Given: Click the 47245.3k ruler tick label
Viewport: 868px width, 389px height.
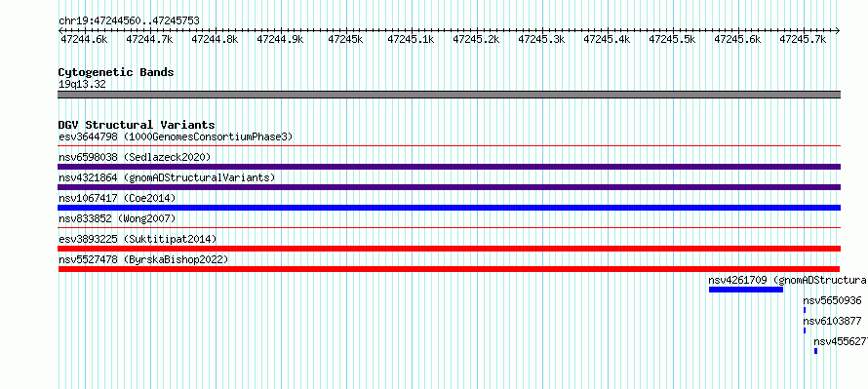Looking at the screenshot, I should (541, 39).
